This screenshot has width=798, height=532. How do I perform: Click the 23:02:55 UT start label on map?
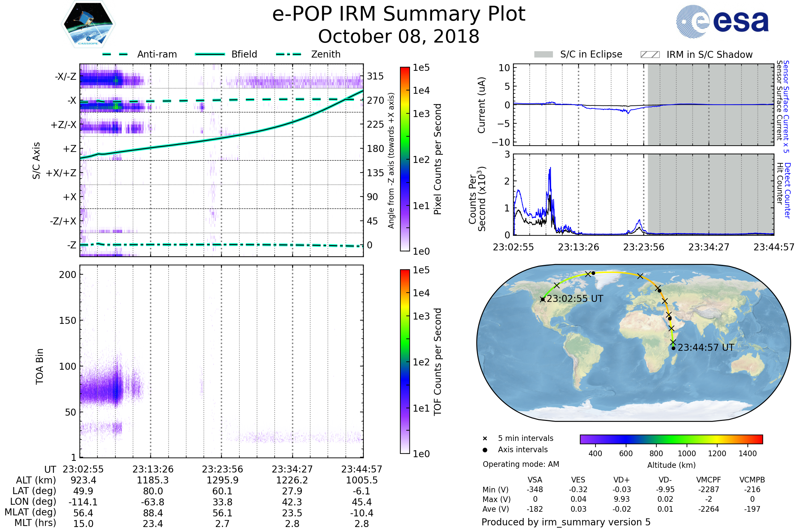click(x=575, y=299)
